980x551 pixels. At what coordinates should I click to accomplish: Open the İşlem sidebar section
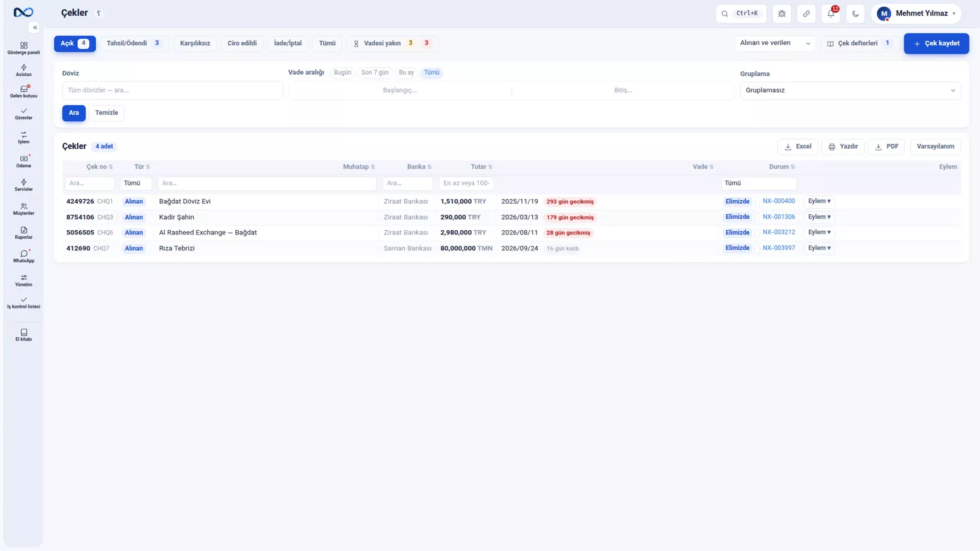tap(23, 138)
